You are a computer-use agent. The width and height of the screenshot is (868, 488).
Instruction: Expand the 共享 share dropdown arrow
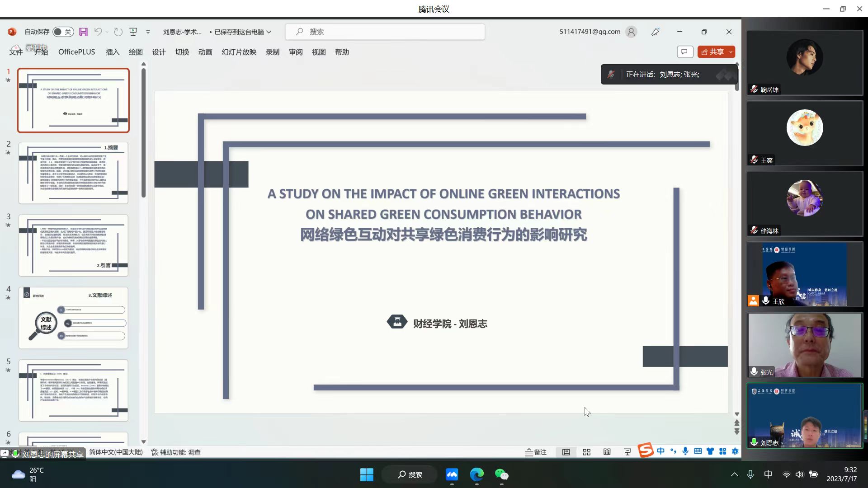tap(731, 52)
